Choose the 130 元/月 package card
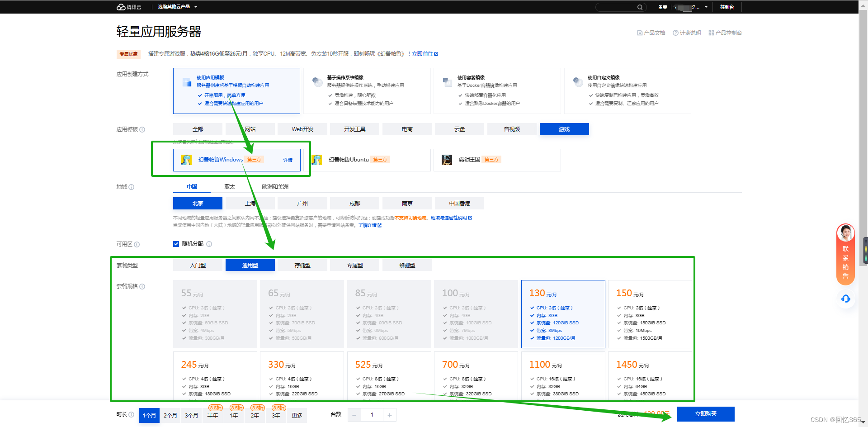Screen dimensions: 868x427 click(563, 314)
